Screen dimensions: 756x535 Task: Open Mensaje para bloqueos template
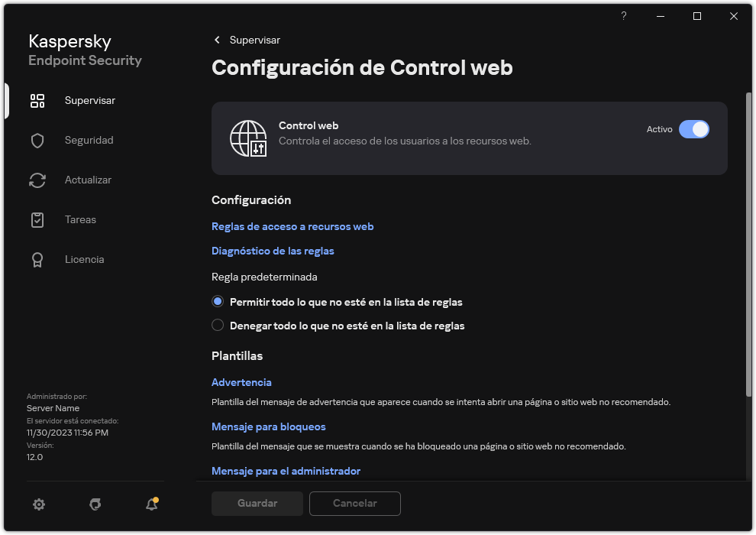[268, 426]
